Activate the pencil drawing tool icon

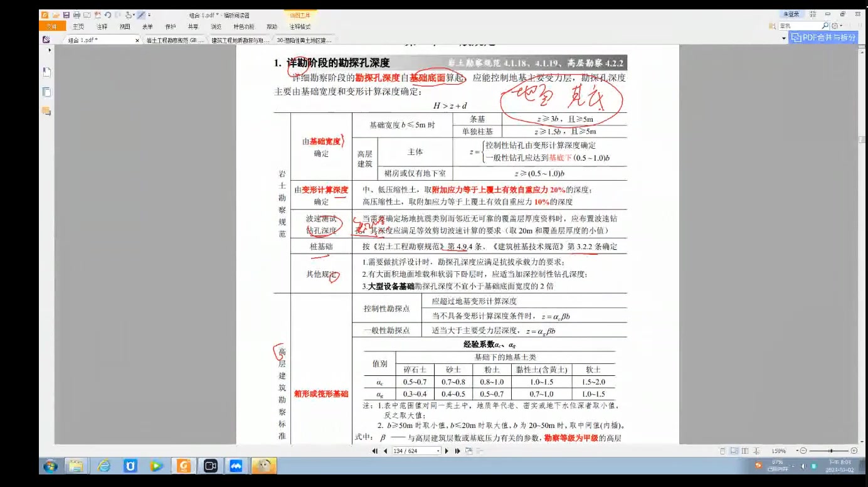pos(141,14)
